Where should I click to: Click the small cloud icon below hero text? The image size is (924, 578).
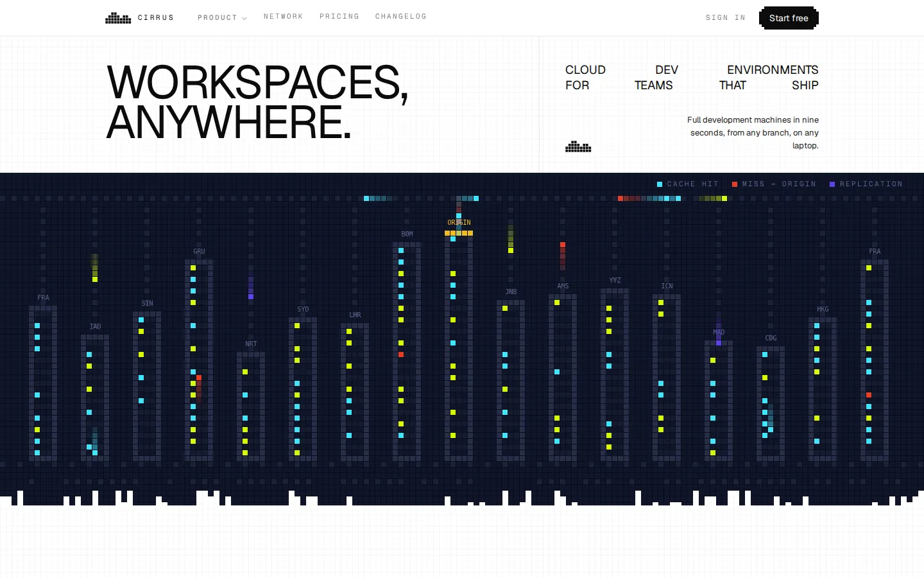578,147
